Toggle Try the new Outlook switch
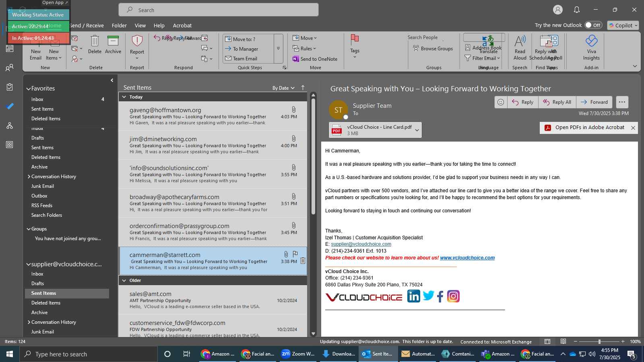The width and height of the screenshot is (644, 362). [x=593, y=25]
